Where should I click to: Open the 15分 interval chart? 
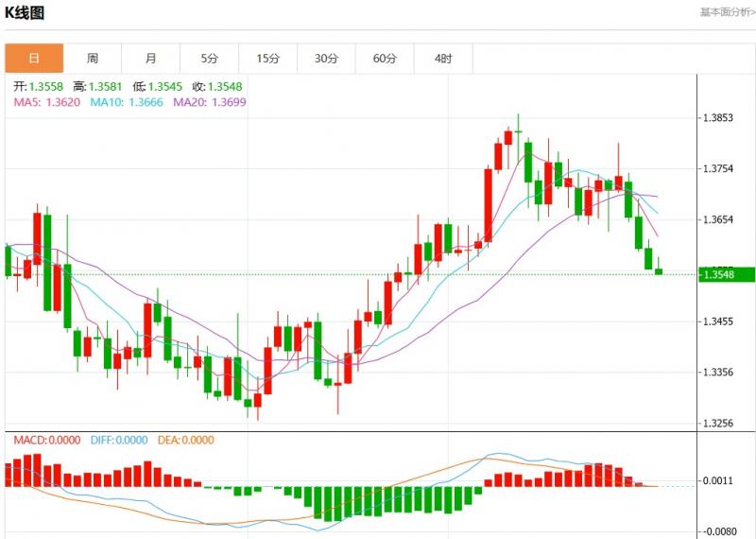tap(267, 59)
